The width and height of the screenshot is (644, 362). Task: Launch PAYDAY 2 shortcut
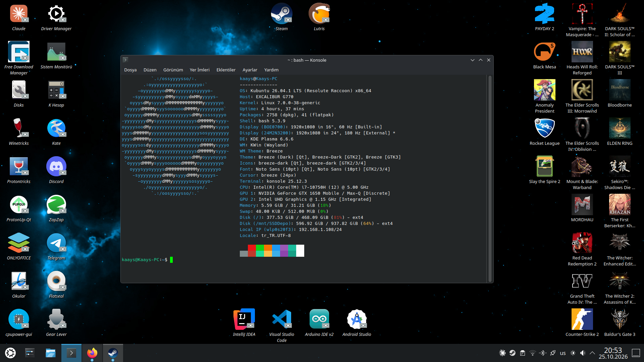544,14
